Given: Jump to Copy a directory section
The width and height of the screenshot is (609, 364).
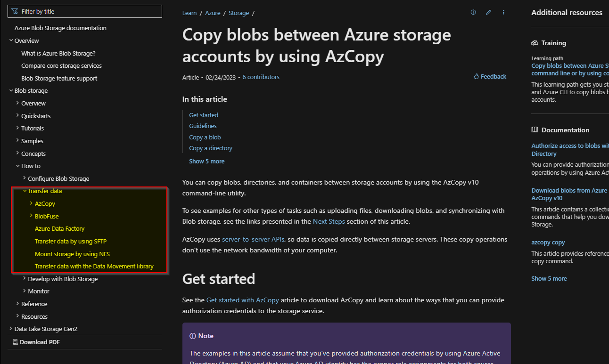Looking at the screenshot, I should [211, 148].
